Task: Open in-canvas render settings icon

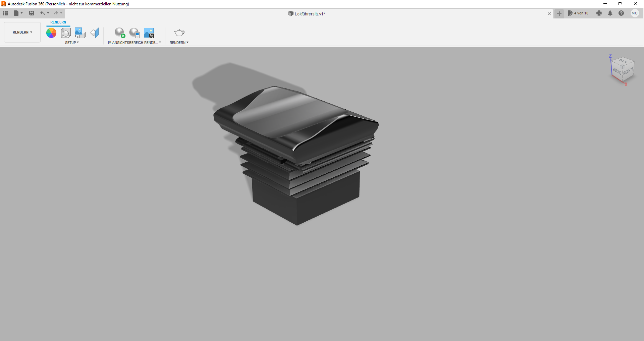Action: pyautogui.click(x=135, y=33)
